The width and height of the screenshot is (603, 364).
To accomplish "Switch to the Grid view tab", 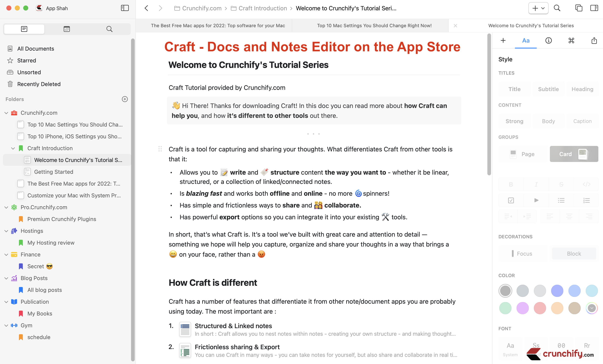I will click(x=67, y=29).
